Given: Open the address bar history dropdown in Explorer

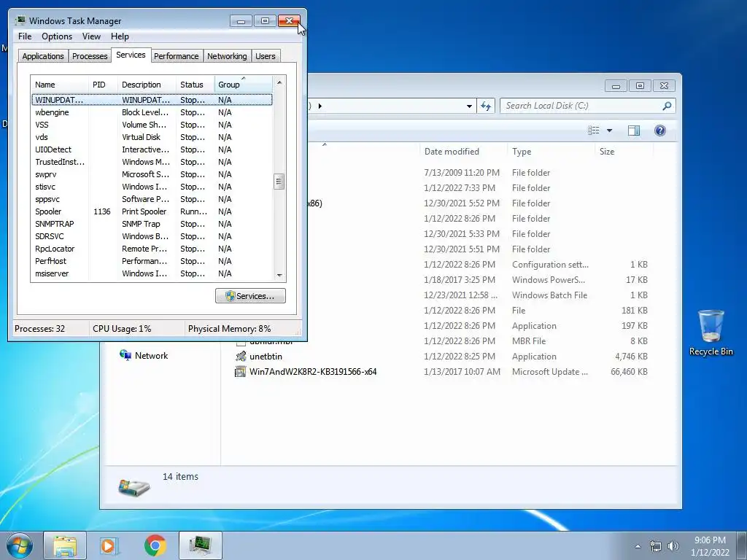Looking at the screenshot, I should (469, 106).
